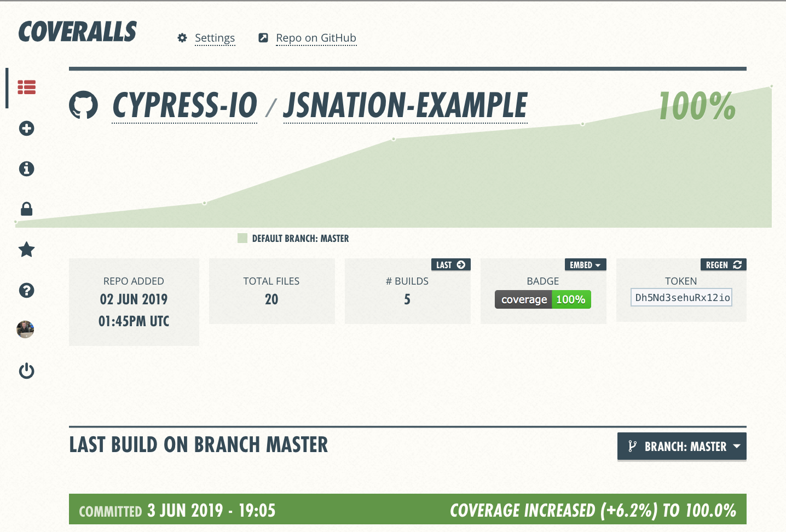The image size is (786, 532).
Task: Open the BRANCH: MASTER dropdown
Action: pos(681,447)
